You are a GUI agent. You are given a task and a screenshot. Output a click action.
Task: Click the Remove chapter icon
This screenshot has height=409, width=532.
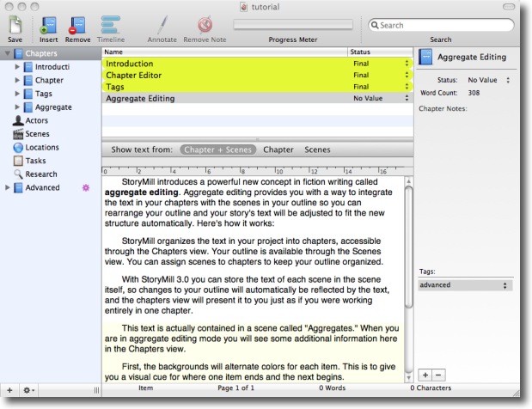77,25
